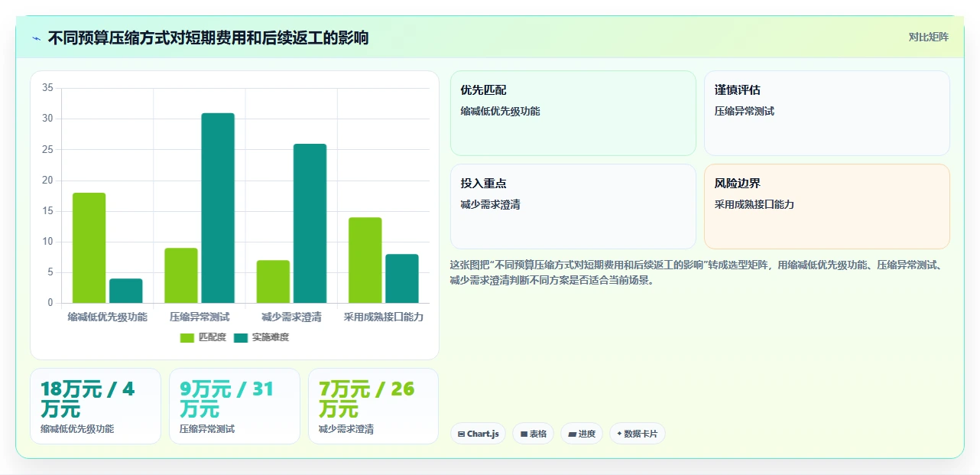The height and width of the screenshot is (475, 980).
Task: Click the panel title 不同预算压缩方式对短期费用和后续返工的影响
Action: click(x=208, y=38)
